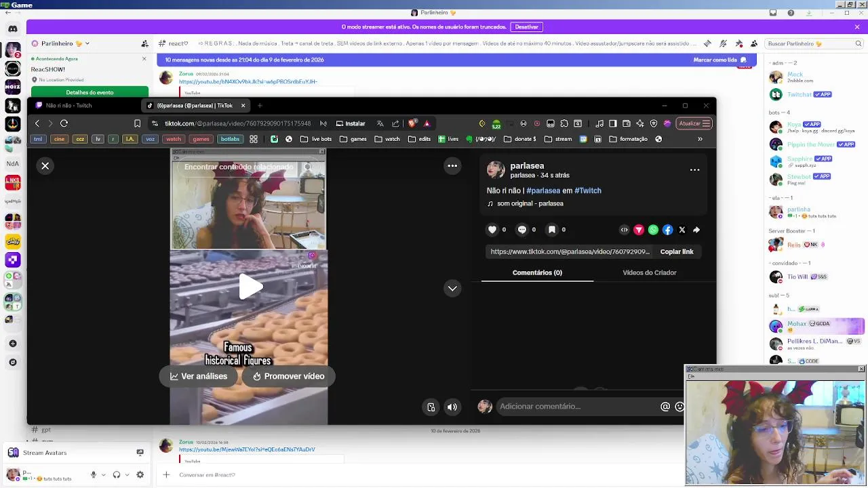Open Discord user settings gear
This screenshot has width=868, height=488.
coord(140,475)
